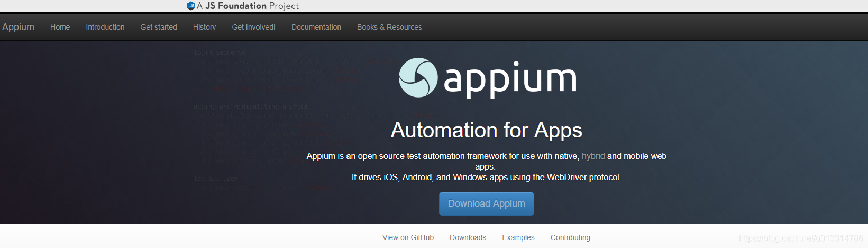Open the Appium brand link in navbar
The image size is (868, 248).
pyautogui.click(x=18, y=27)
